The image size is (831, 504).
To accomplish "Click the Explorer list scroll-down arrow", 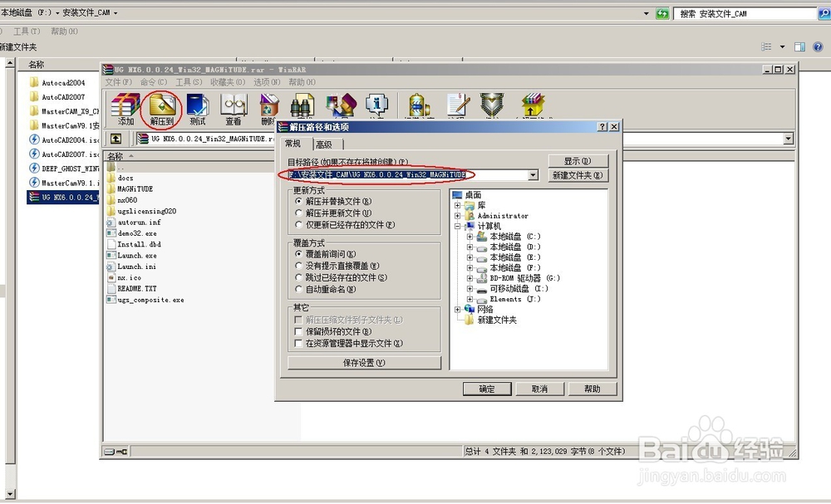I will tap(10, 494).
